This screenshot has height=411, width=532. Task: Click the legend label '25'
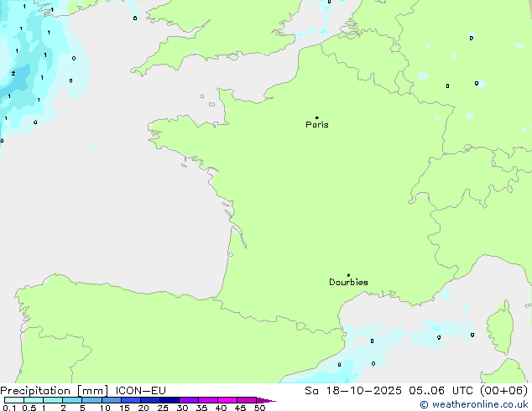click(163, 408)
